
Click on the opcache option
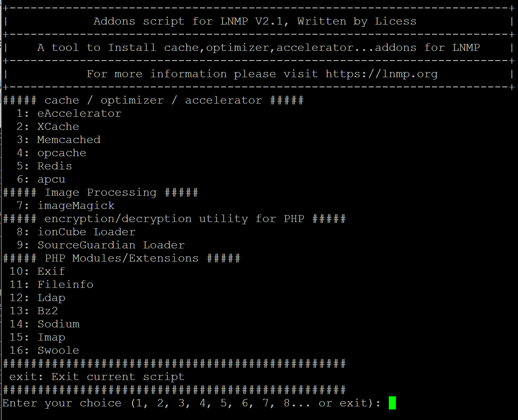coord(62,153)
